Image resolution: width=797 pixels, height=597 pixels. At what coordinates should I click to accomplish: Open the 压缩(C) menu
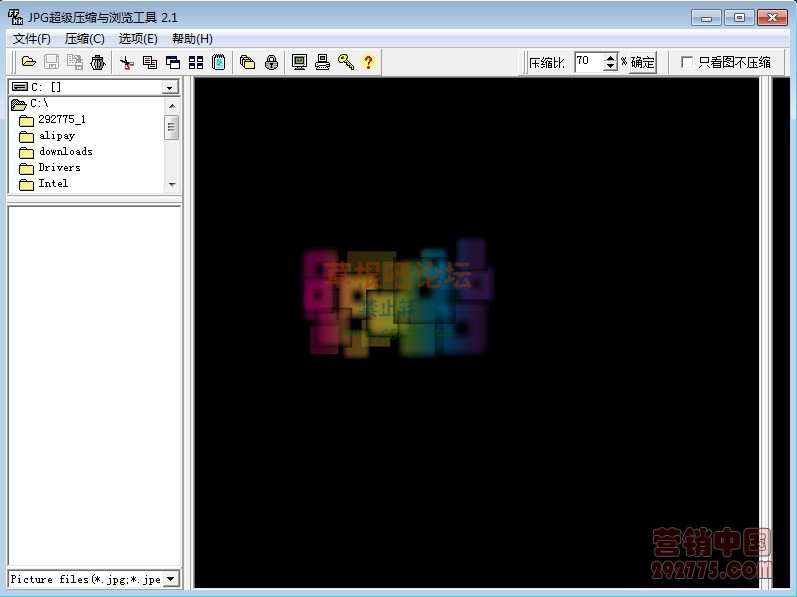coord(84,38)
